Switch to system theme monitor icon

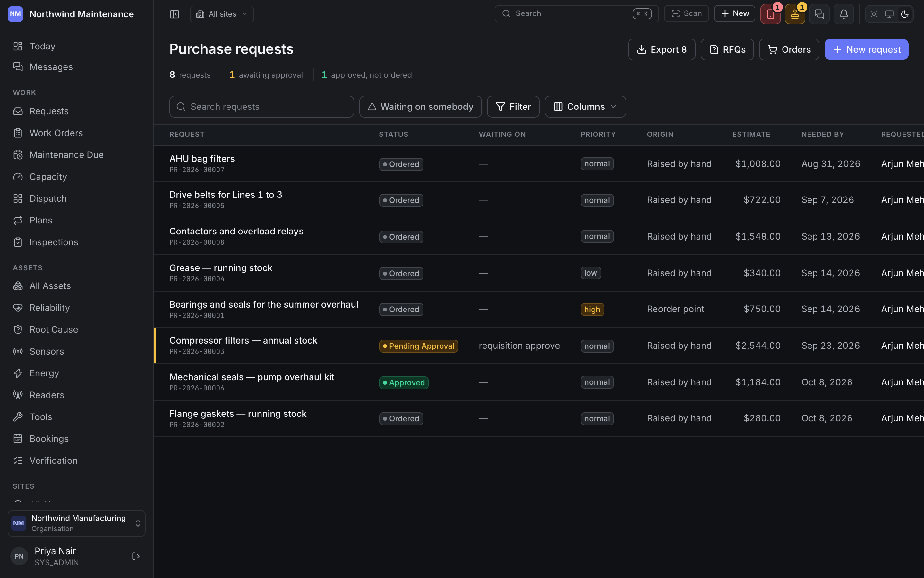889,14
